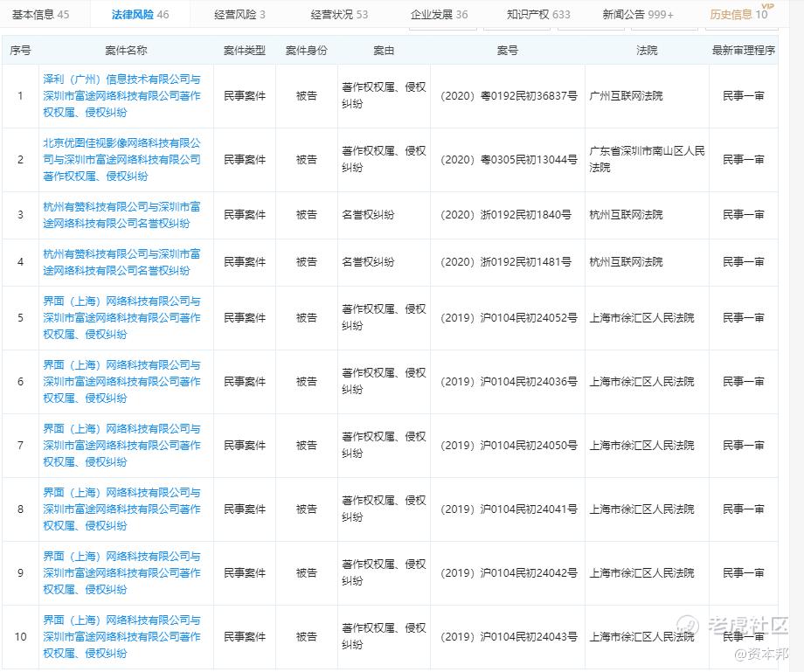The height and width of the screenshot is (672, 804).
Task: Click 民事一审 procedure in row 1
Action: pyautogui.click(x=744, y=96)
